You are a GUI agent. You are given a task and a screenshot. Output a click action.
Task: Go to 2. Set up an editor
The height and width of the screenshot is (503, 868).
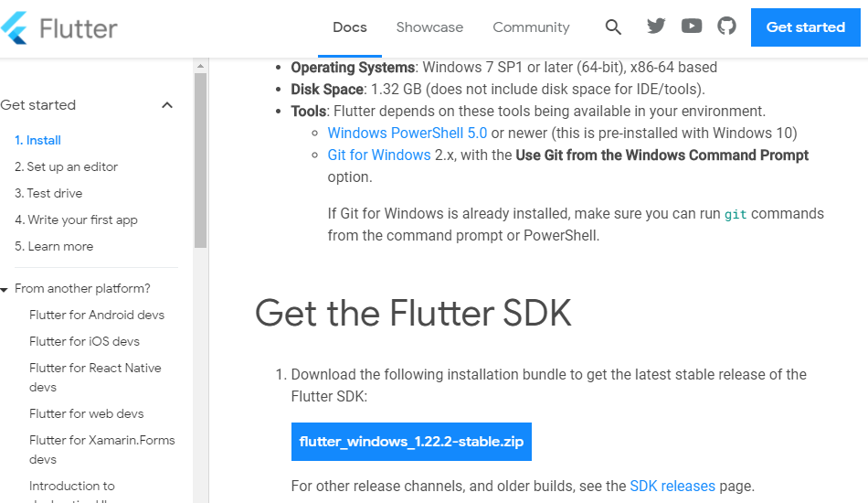point(66,166)
